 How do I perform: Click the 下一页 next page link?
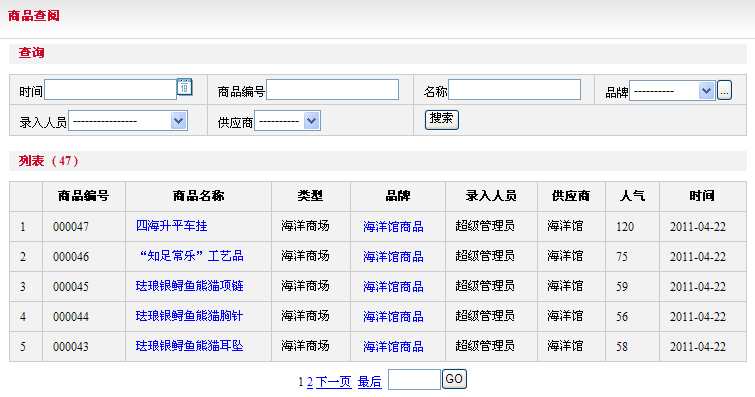click(x=334, y=382)
